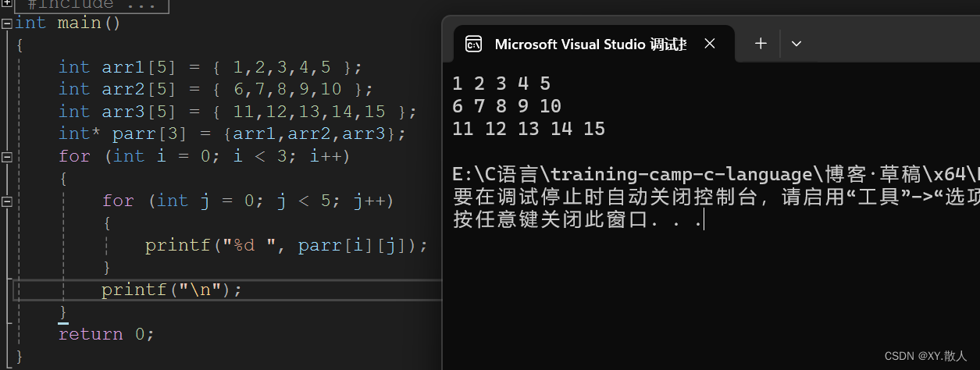This screenshot has height=370, width=980.
Task: Collapse the inner for loop using j
Action: [x=6, y=201]
